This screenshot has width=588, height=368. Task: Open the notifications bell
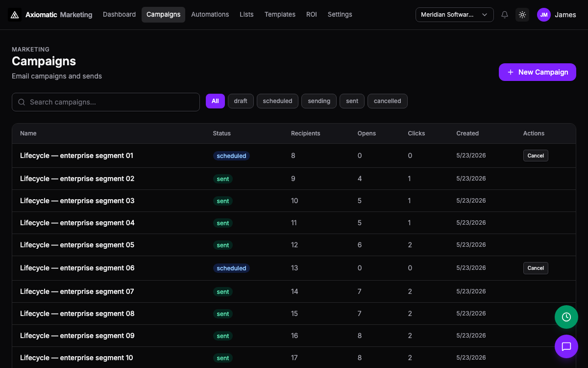coord(505,15)
